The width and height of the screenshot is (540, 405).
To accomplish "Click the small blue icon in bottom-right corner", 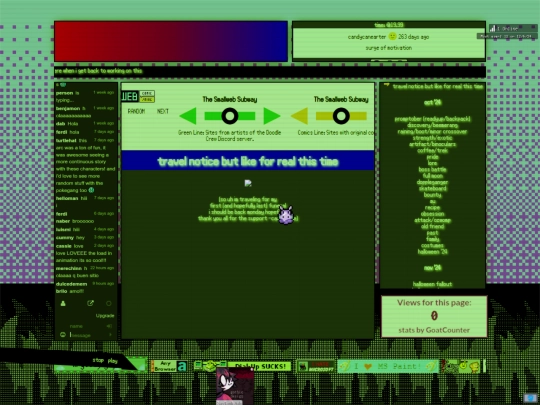I will tap(530, 398).
